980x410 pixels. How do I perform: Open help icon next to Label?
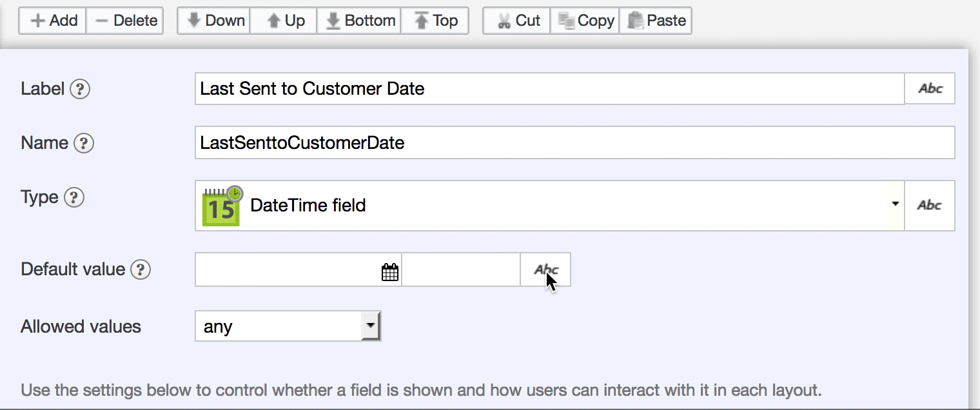pos(80,89)
